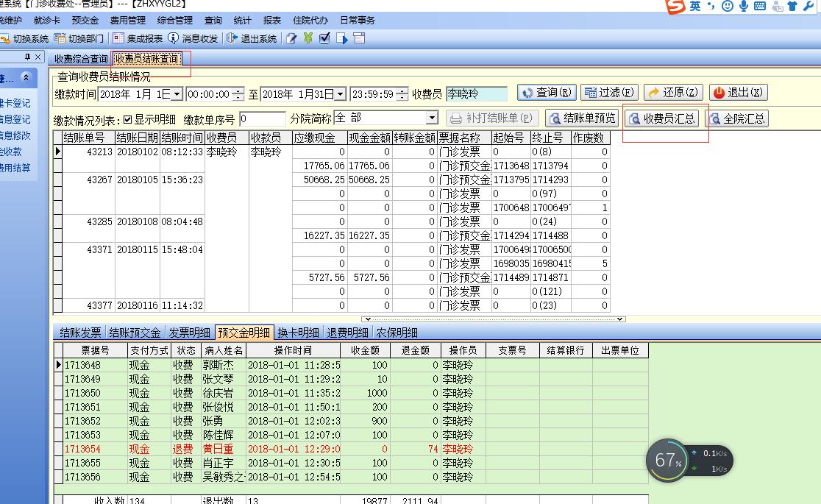
Task: Open Sogou wrench settings icon
Action: 808,7
